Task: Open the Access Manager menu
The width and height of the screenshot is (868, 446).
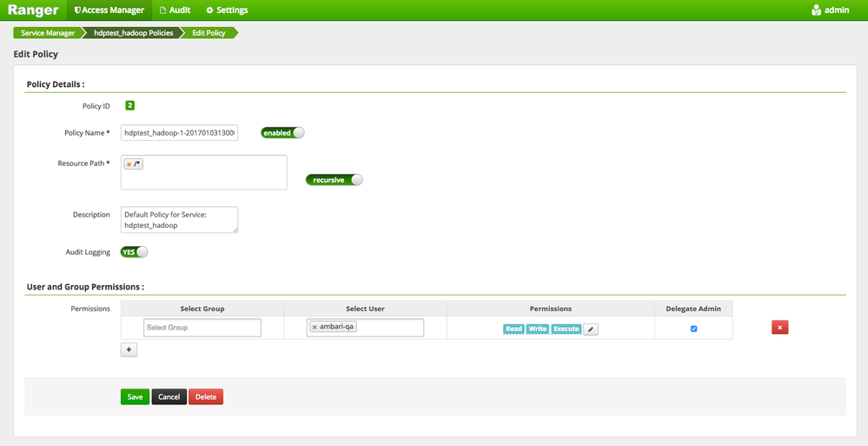Action: tap(109, 10)
